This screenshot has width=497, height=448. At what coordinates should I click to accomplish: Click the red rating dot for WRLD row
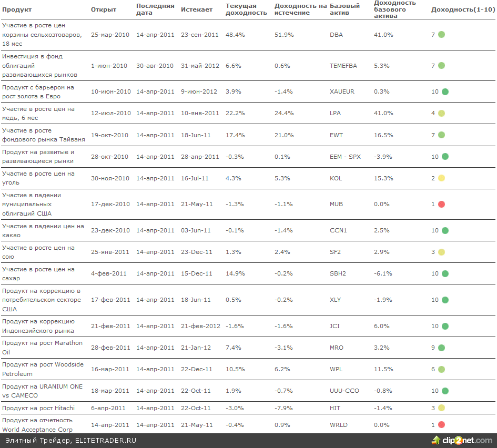(441, 425)
